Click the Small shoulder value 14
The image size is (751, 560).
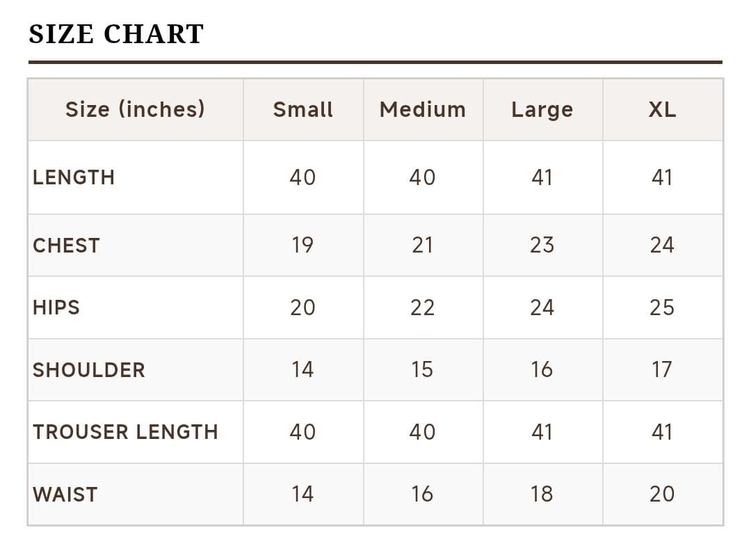point(302,369)
